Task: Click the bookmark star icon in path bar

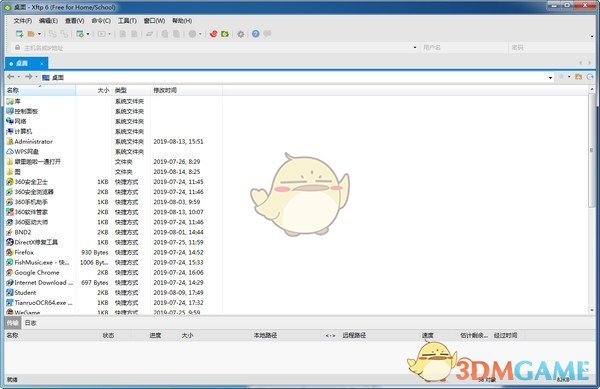Action: (561, 77)
